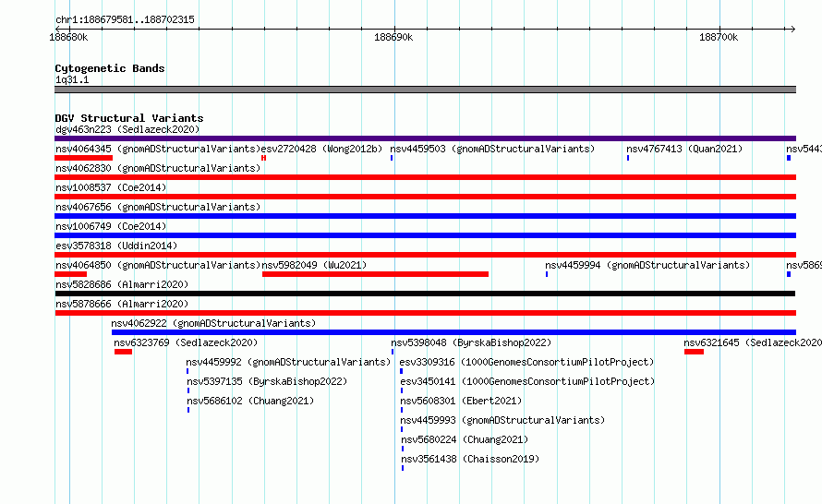Open nsv4064345 gnomAD variant label
Viewport: 822px width, 504px height.
158,149
